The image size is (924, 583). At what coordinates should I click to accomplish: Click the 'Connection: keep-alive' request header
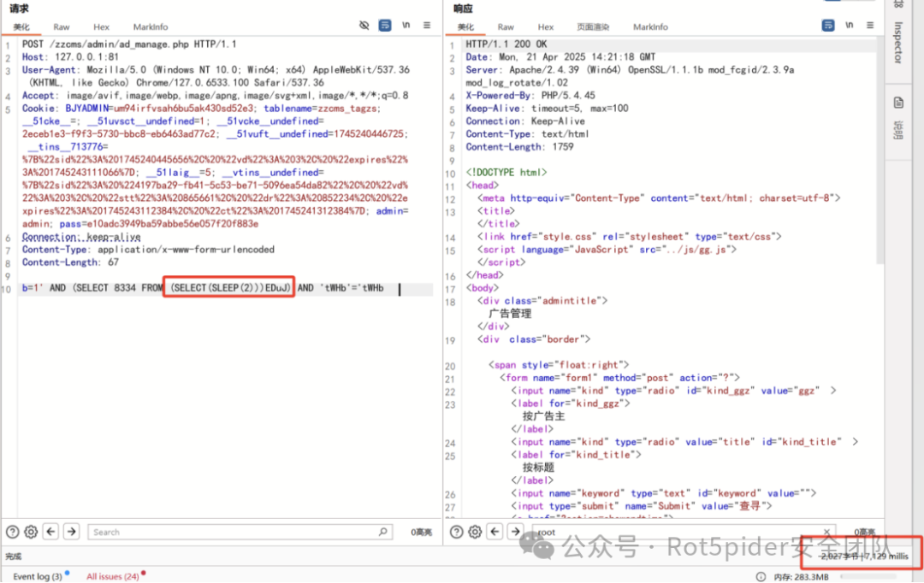[81, 237]
